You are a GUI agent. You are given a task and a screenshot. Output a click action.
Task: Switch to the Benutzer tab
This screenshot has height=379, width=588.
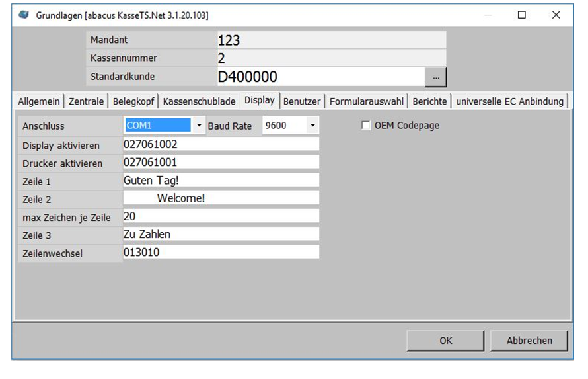303,101
